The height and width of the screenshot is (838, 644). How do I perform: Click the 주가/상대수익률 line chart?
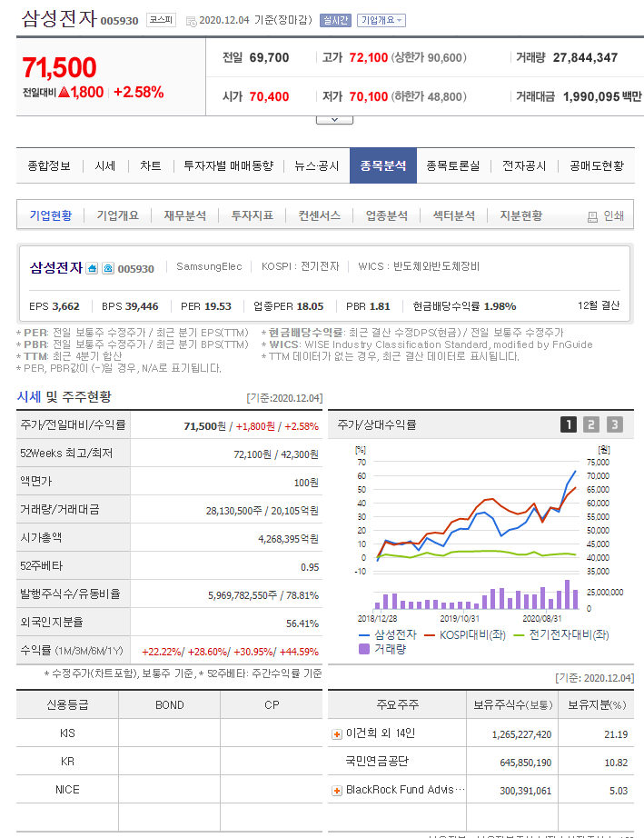pyautogui.click(x=477, y=516)
